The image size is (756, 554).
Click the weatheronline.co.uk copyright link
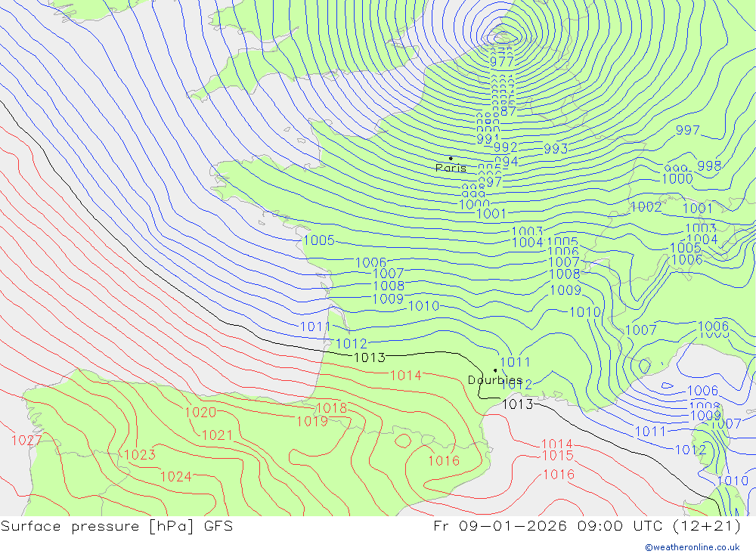click(x=692, y=547)
